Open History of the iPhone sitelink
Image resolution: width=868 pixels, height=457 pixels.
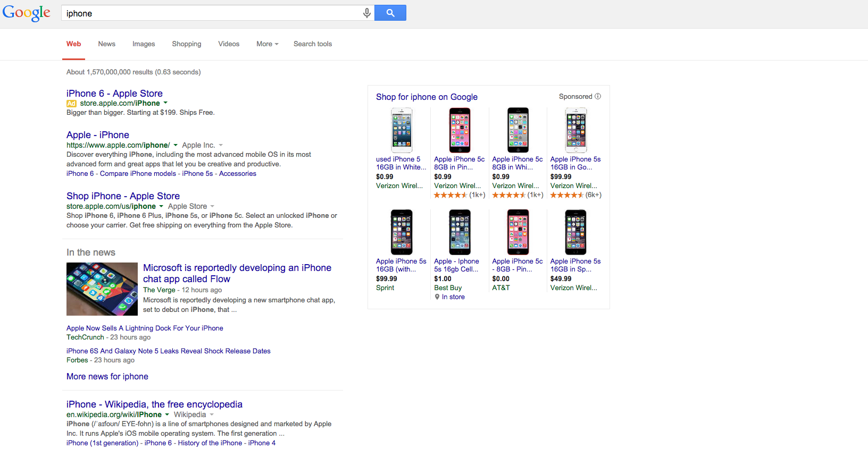[210, 443]
